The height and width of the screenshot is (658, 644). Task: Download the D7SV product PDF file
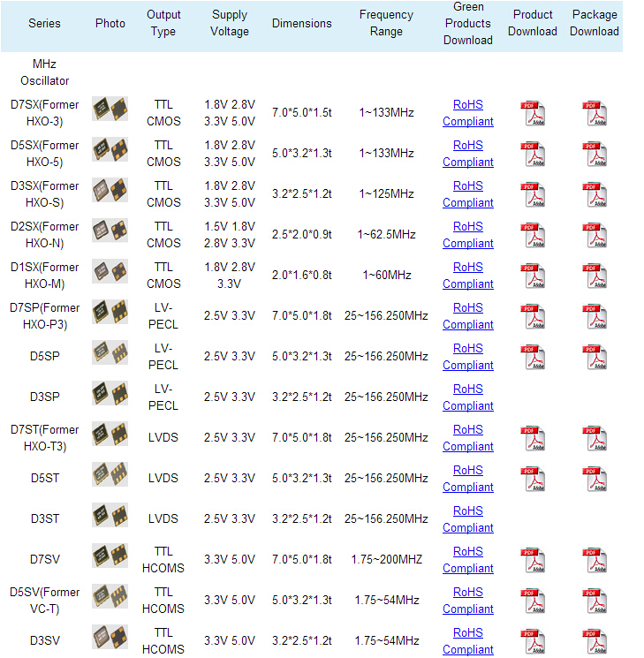(x=533, y=560)
